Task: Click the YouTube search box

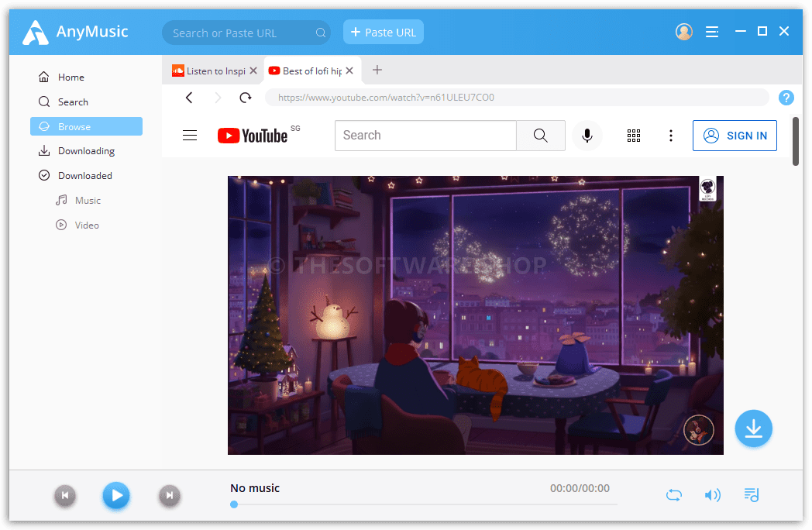Action: (425, 136)
